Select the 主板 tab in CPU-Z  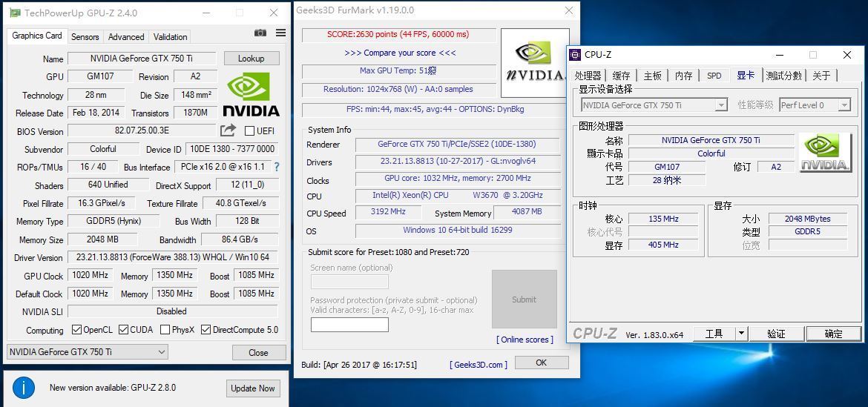(x=653, y=76)
